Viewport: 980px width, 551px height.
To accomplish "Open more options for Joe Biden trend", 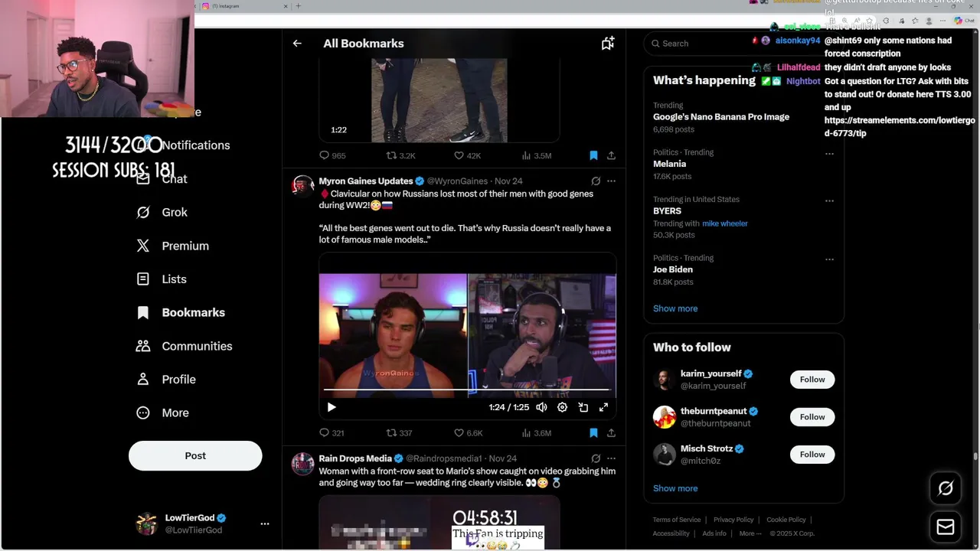I will click(829, 259).
